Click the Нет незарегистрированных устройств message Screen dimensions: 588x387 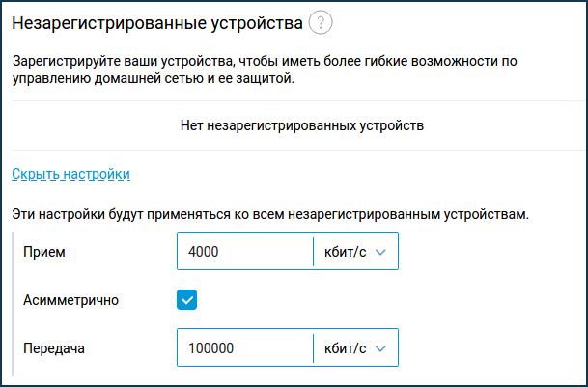pos(302,125)
